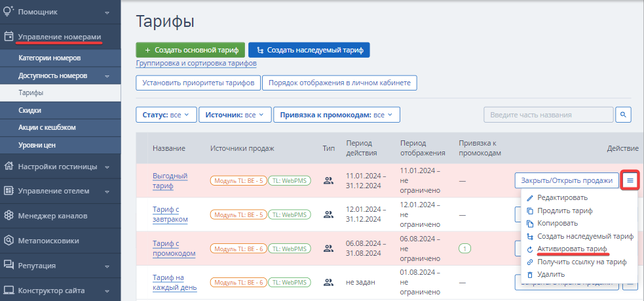The height and width of the screenshot is (301, 644).
Task: Expand the Управление отелем section
Action: 107,191
